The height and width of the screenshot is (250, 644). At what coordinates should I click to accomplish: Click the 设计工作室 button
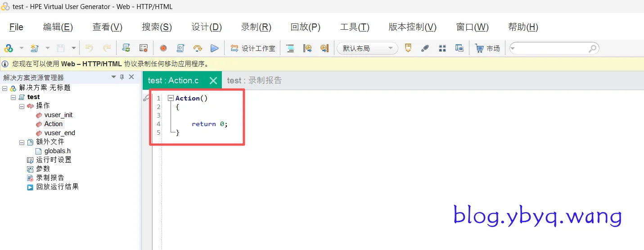[x=253, y=48]
